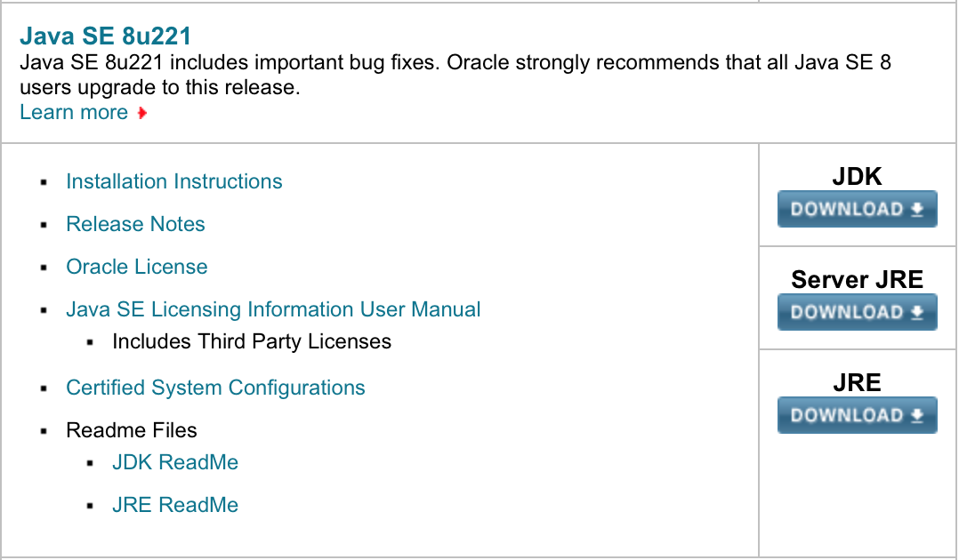Open Installation Instructions
Screen dimensions: 959x560
point(173,181)
